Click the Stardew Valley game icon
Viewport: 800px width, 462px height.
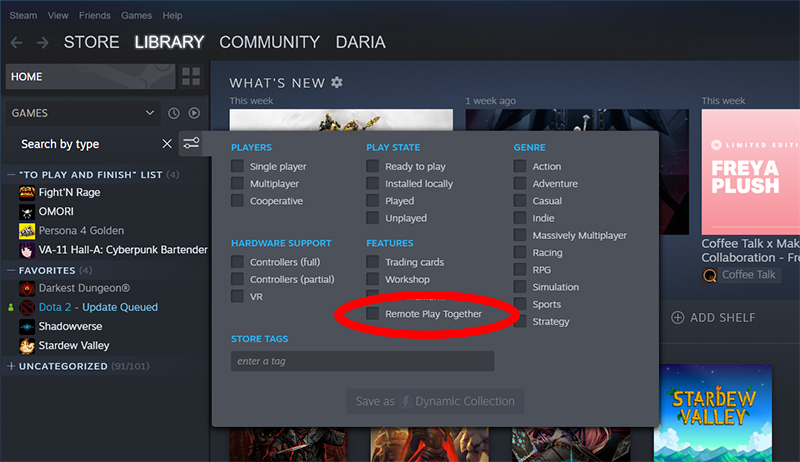coord(27,346)
